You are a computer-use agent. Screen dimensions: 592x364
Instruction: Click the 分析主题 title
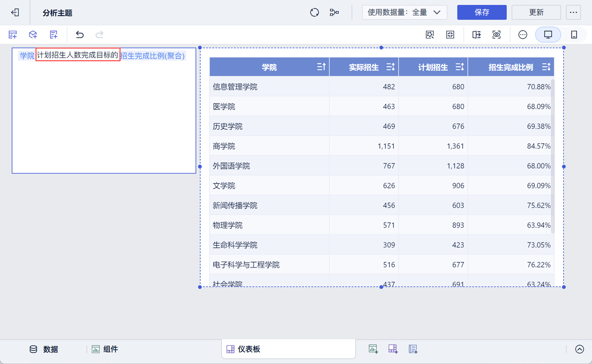[x=57, y=13]
